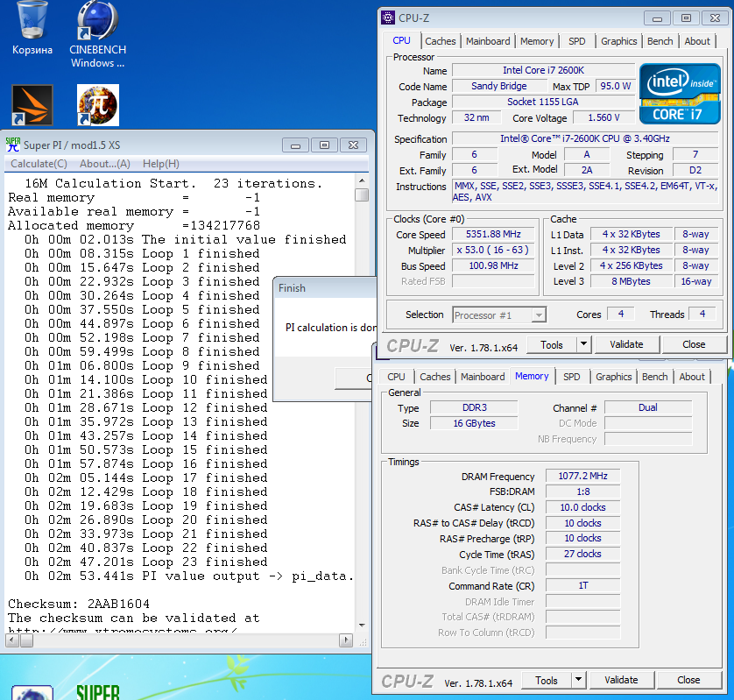
Task: Switch to Mainboard tab in lower CPU-Z window
Action: click(x=483, y=377)
